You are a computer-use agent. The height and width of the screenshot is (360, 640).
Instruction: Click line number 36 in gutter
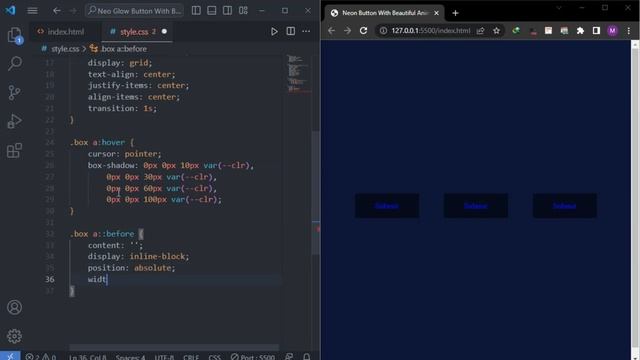click(49, 279)
